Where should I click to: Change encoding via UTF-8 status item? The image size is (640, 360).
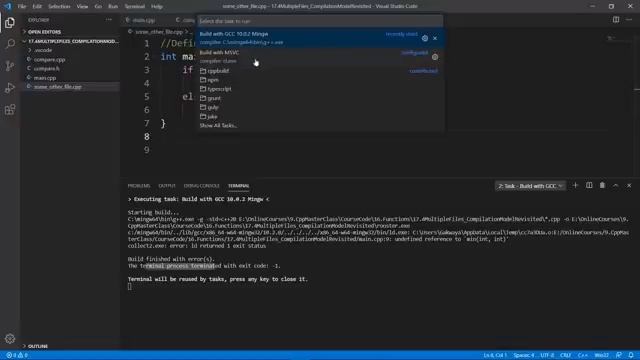(x=547, y=355)
